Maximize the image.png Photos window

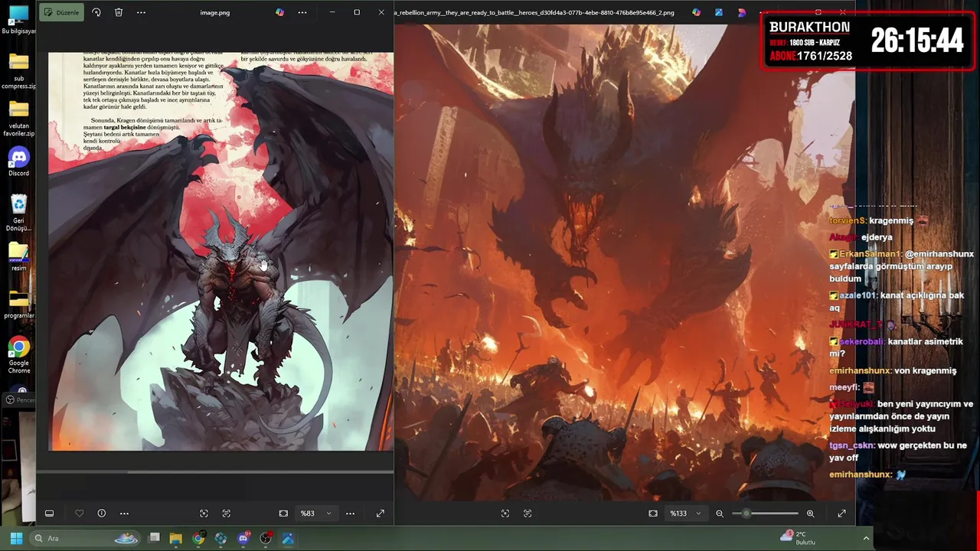pyautogui.click(x=357, y=12)
